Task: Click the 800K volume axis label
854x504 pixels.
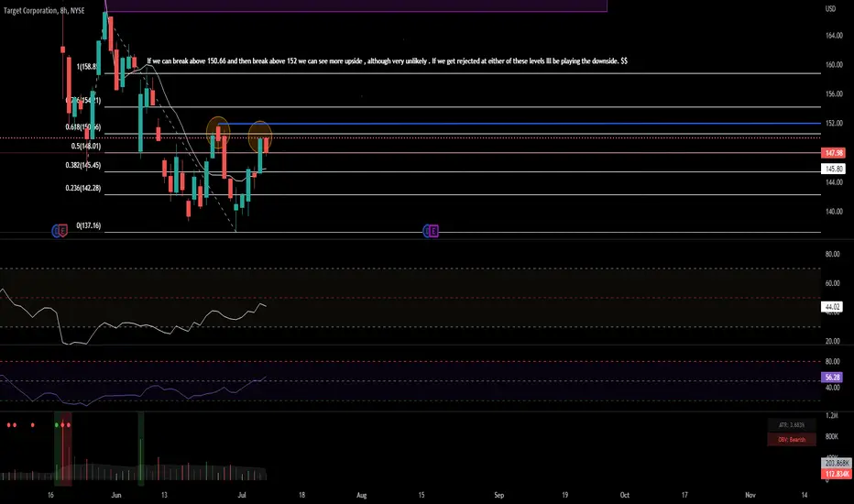Action: tap(832, 436)
